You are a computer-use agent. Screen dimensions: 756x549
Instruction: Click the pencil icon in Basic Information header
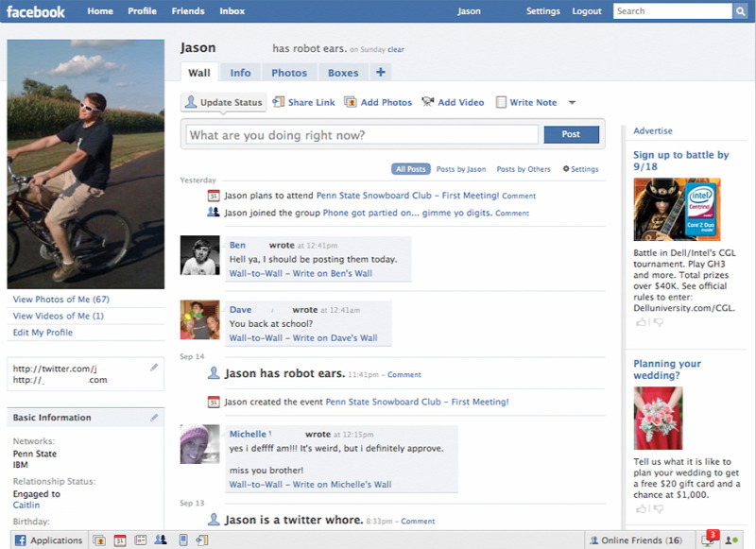coord(154,418)
